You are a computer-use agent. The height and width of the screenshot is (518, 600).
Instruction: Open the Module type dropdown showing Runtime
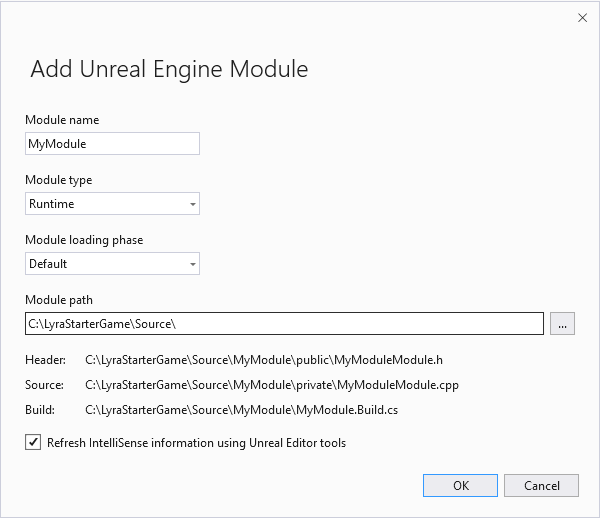point(112,204)
